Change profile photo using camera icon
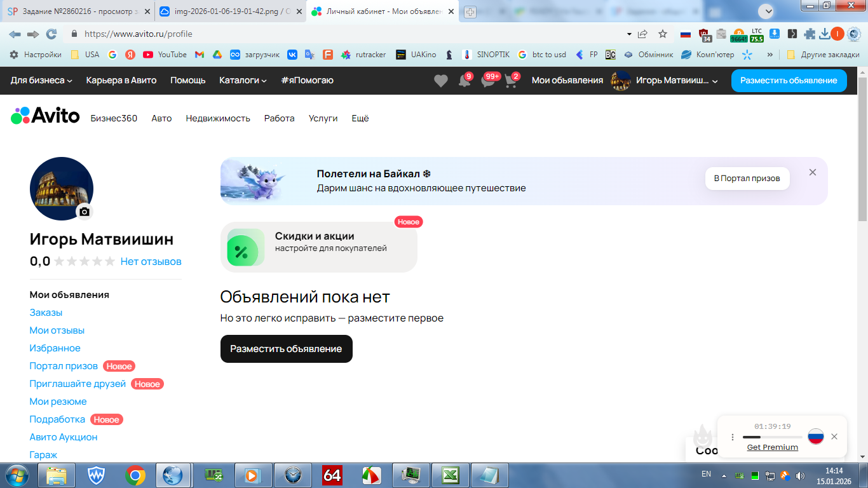Screen dimensions: 868x488 (85, 212)
